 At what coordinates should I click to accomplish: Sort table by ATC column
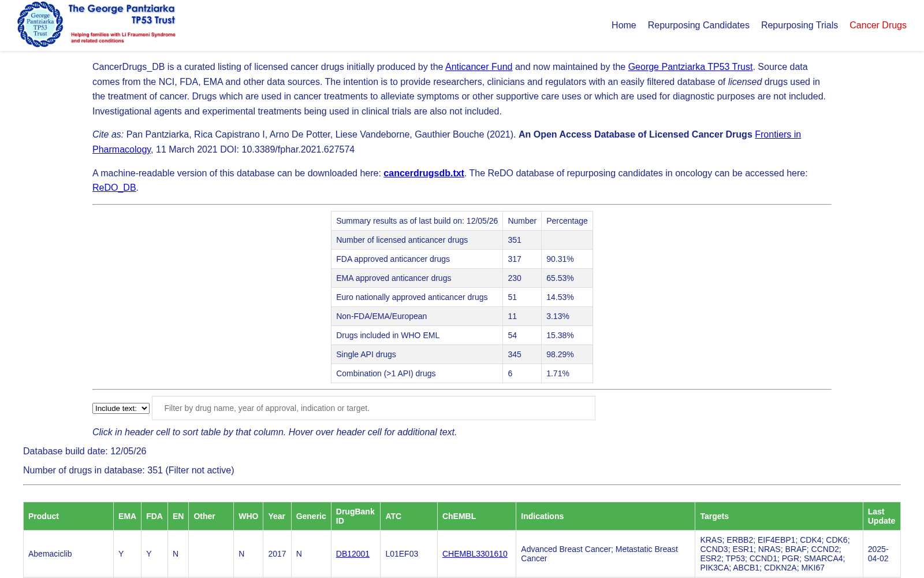pos(409,516)
